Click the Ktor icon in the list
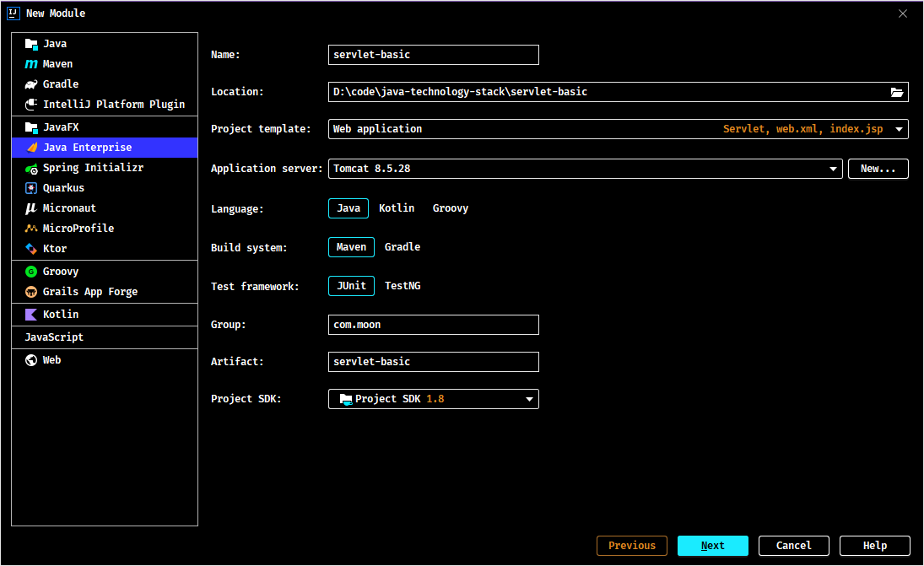The height and width of the screenshot is (566, 924). tap(31, 249)
